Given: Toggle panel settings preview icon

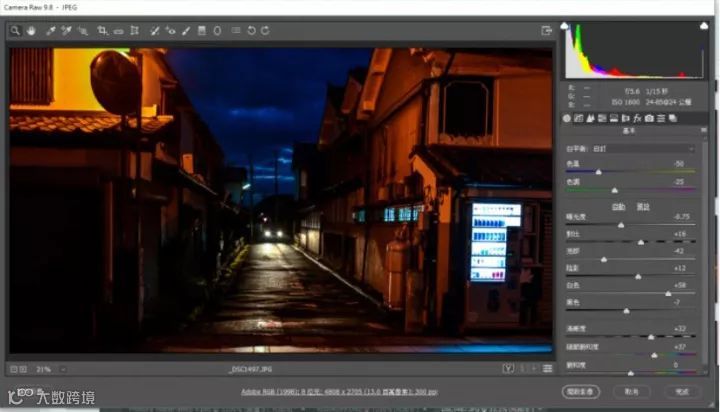Looking at the screenshot, I should [547, 368].
